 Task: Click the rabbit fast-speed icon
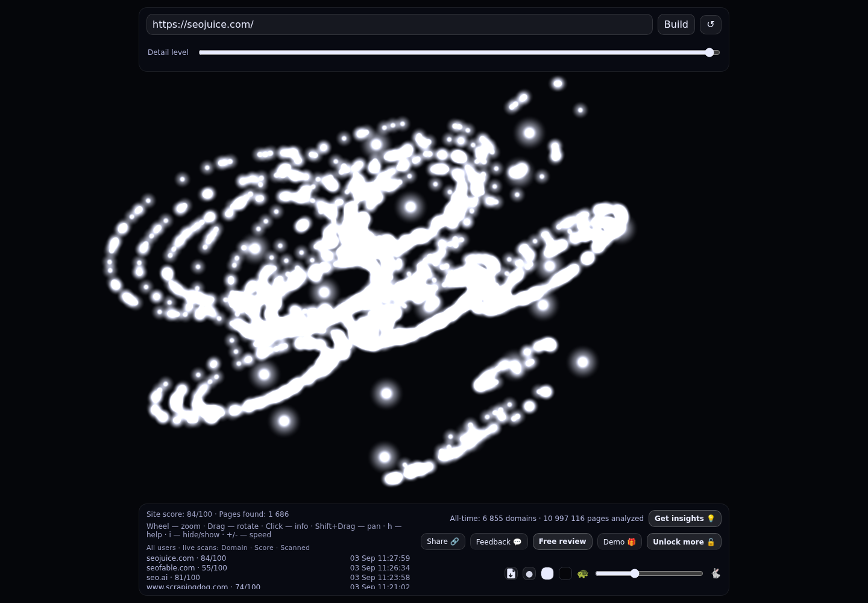[x=715, y=573]
